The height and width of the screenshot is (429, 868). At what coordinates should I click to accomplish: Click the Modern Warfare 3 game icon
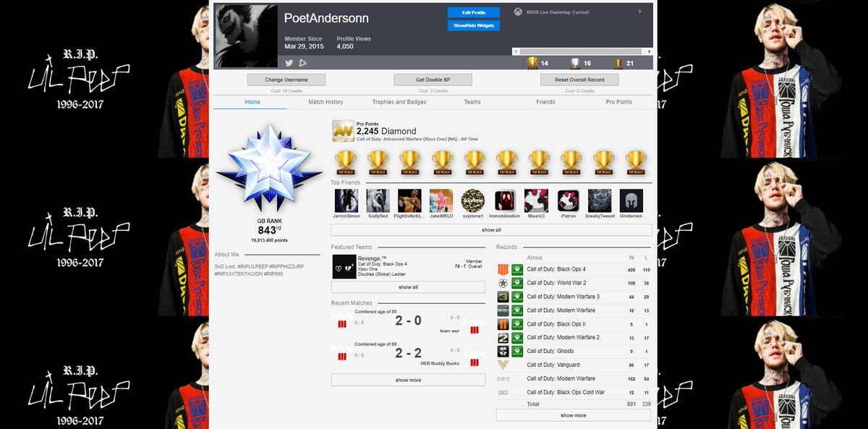503,297
